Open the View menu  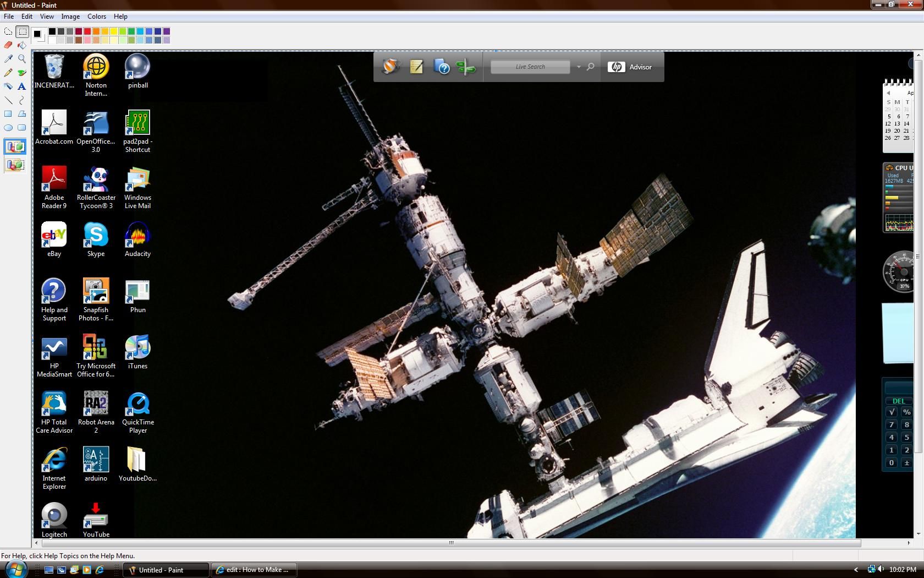click(x=47, y=17)
